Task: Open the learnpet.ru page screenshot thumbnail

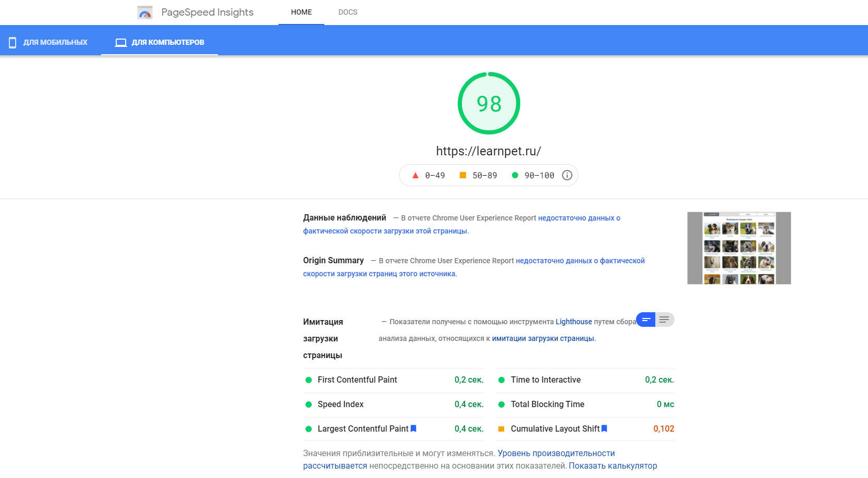Action: point(739,248)
